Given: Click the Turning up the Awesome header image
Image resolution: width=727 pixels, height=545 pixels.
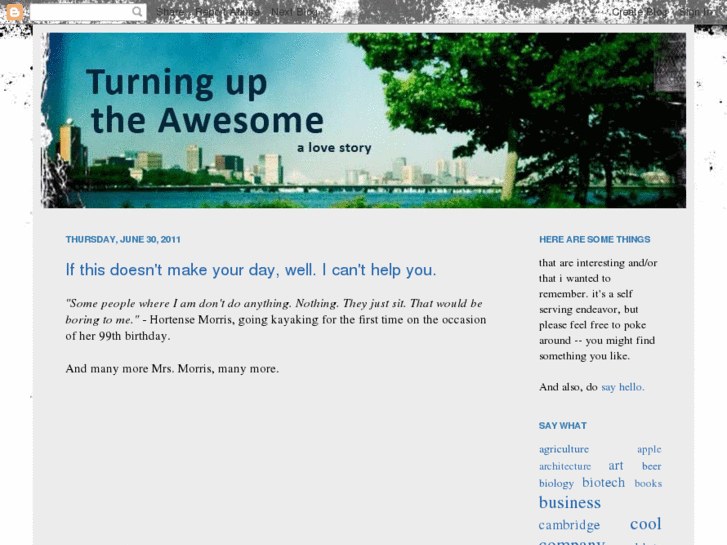Looking at the screenshot, I should [364, 120].
